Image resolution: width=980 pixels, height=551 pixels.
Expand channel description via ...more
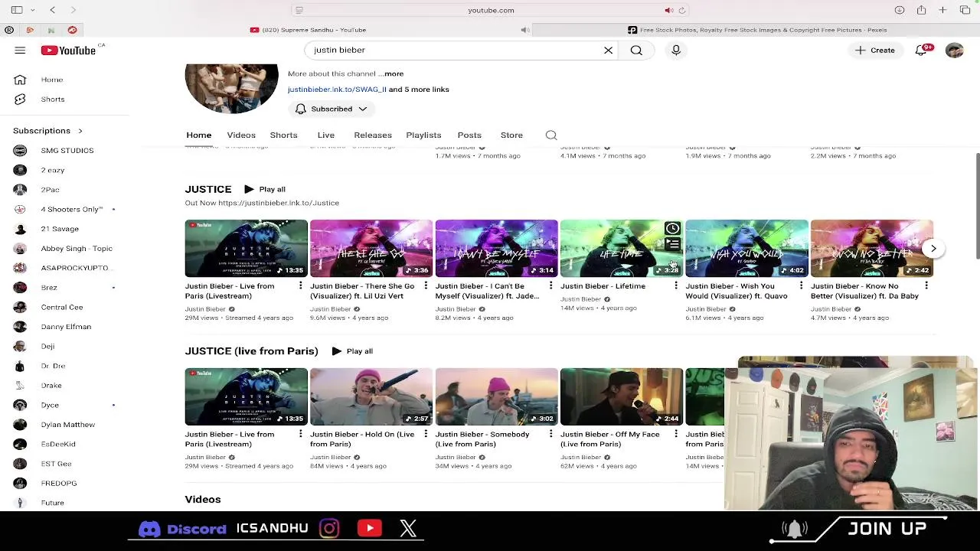(390, 73)
